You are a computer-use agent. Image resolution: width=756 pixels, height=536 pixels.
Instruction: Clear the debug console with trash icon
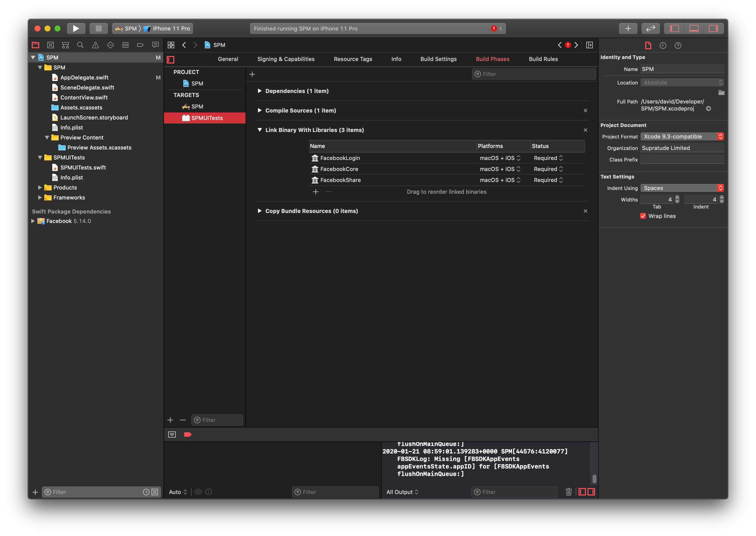coord(568,492)
